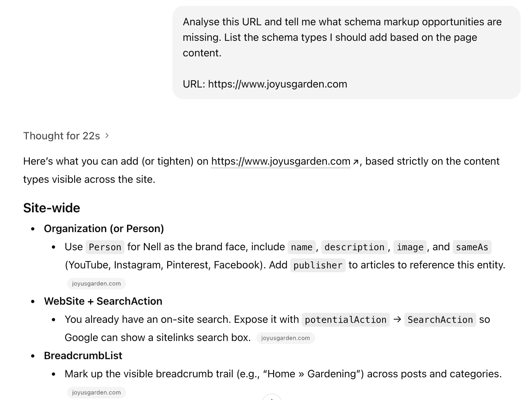Click the joyusgarden.com citation below the BreadcrumbList bullet

coord(96,392)
